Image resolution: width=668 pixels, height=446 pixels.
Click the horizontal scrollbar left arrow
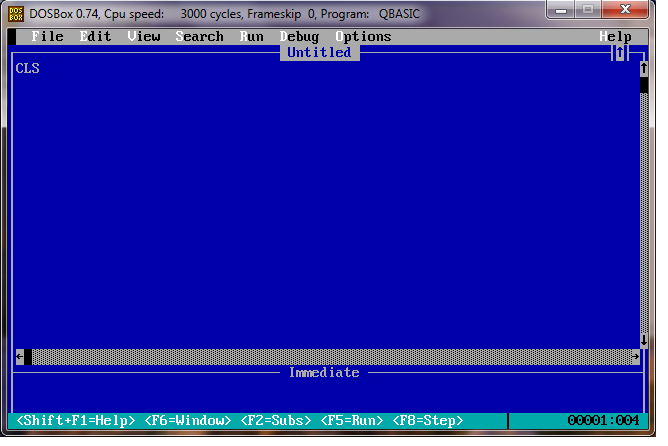point(20,356)
